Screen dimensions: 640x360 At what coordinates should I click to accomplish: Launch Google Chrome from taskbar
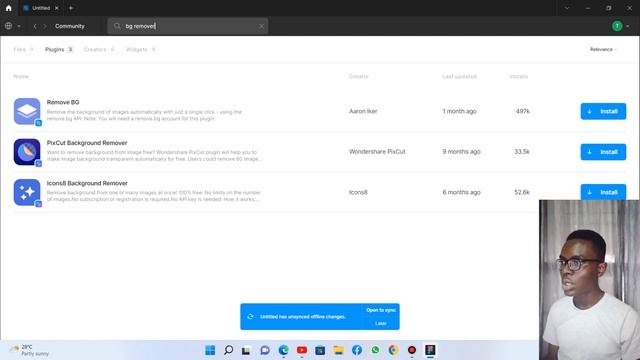393,350
